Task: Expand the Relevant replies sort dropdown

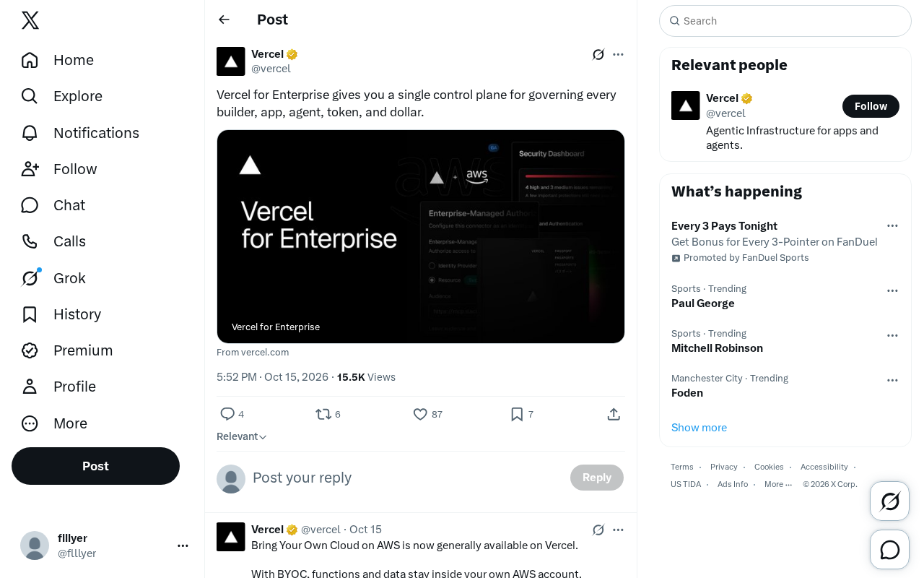Action: [x=242, y=436]
